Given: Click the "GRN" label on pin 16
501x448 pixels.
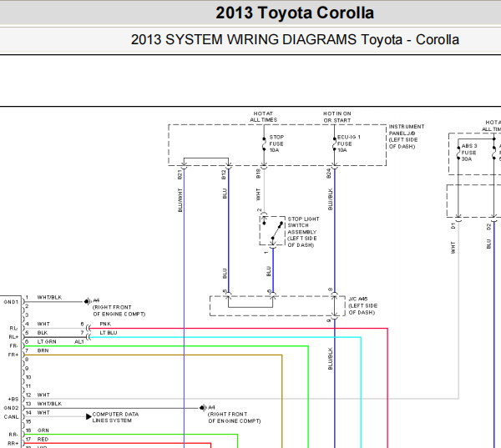Looking at the screenshot, I should point(43,430).
